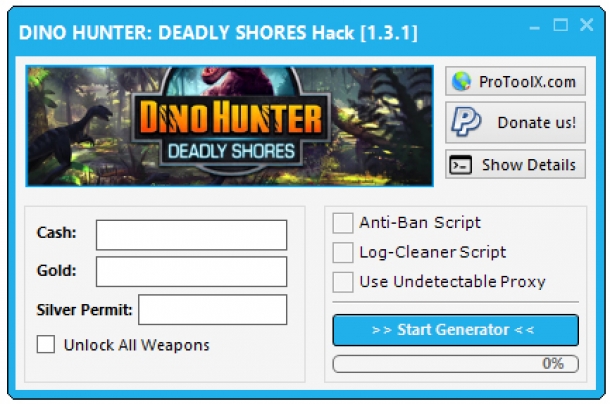
Task: Click the window title bar text
Action: [x=218, y=33]
